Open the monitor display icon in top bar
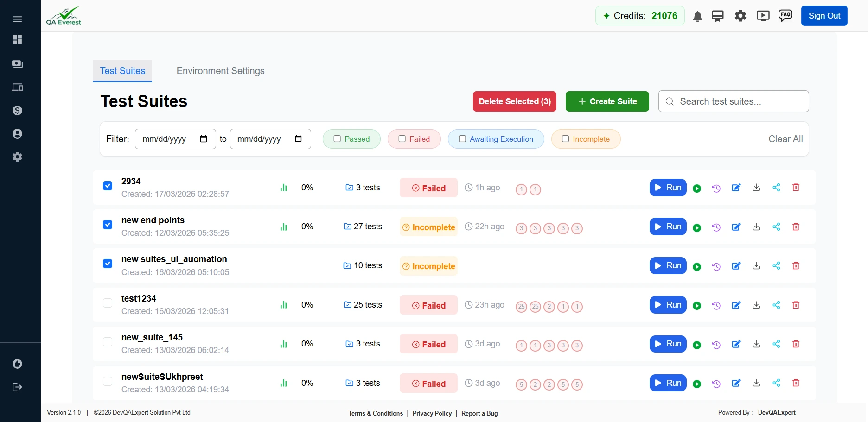 pyautogui.click(x=718, y=16)
